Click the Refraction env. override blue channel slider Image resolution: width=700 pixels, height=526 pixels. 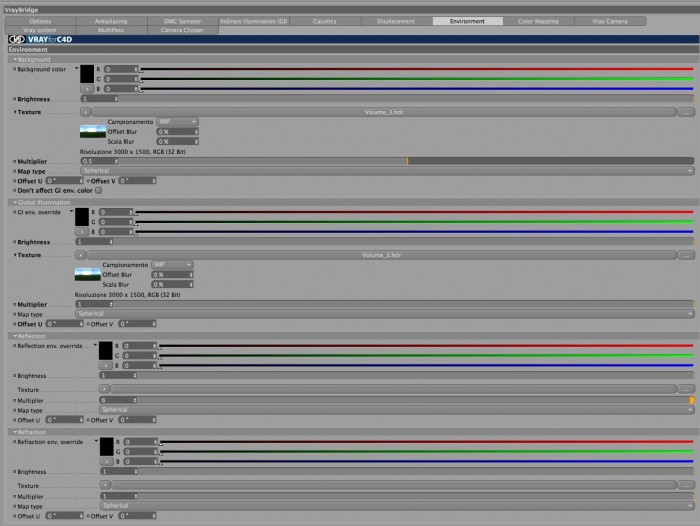coord(427,461)
